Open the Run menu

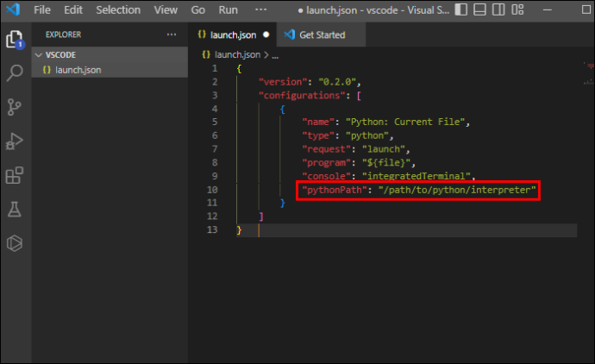tap(228, 9)
